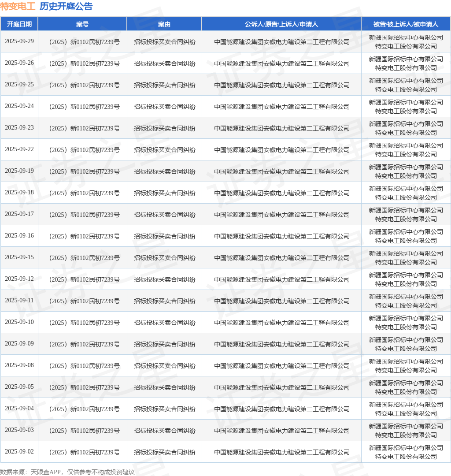This screenshot has width=451, height=476.
Task: Click the date cell 2025-09-02
Action: click(19, 451)
